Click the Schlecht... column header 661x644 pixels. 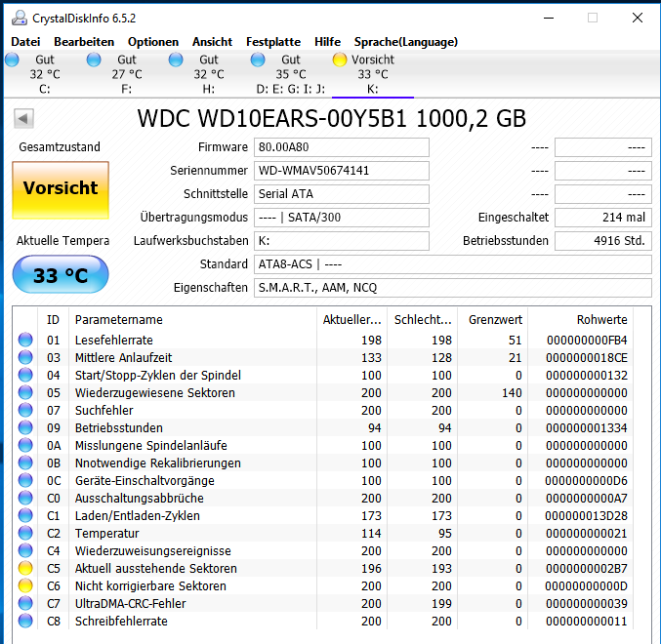click(x=422, y=320)
